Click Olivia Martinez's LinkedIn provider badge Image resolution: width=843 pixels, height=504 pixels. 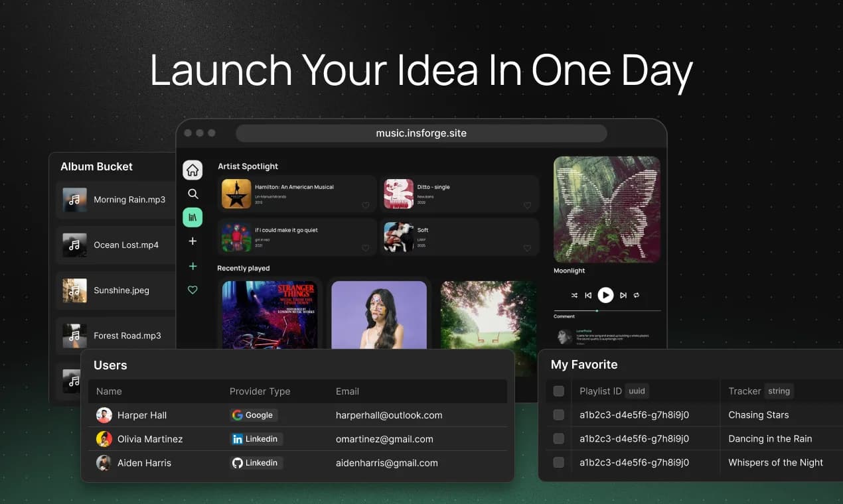click(256, 438)
